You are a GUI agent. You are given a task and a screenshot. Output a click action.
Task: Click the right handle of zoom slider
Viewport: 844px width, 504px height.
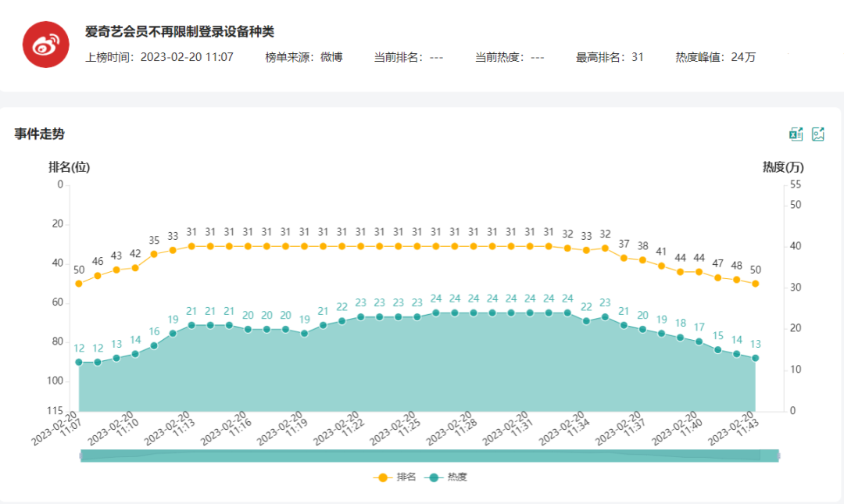[x=779, y=456]
